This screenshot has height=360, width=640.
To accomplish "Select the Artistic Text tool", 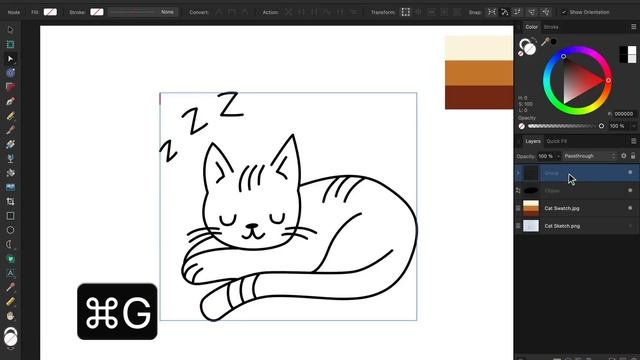I will (11, 273).
